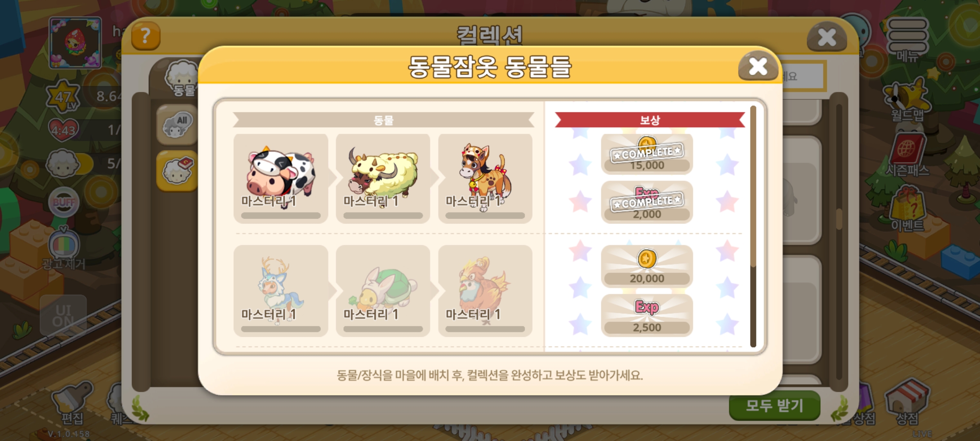Switch to the collection book sheep tab
Screen dimensions: 980x441
[x=177, y=171]
